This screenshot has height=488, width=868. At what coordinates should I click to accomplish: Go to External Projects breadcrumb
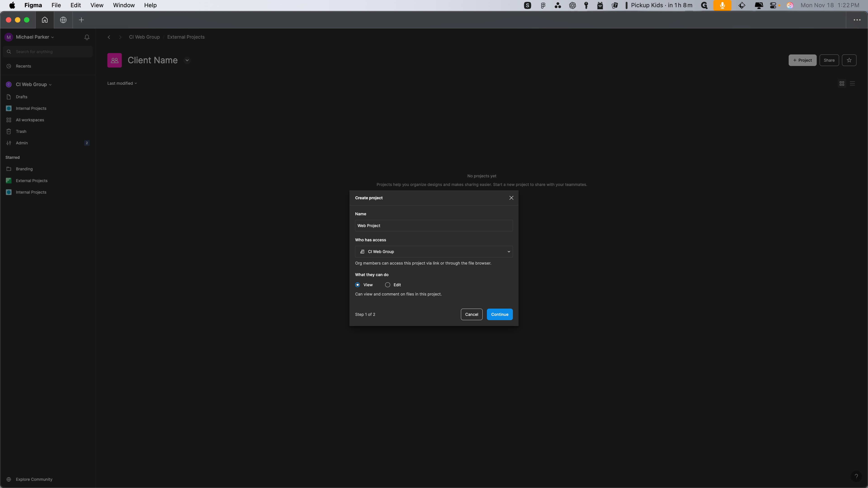pos(186,37)
